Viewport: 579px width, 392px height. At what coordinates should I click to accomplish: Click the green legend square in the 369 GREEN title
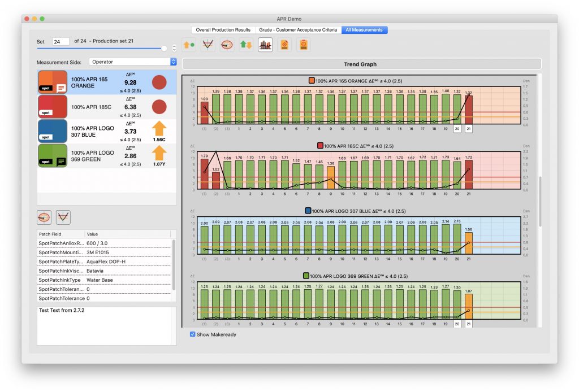pos(306,276)
